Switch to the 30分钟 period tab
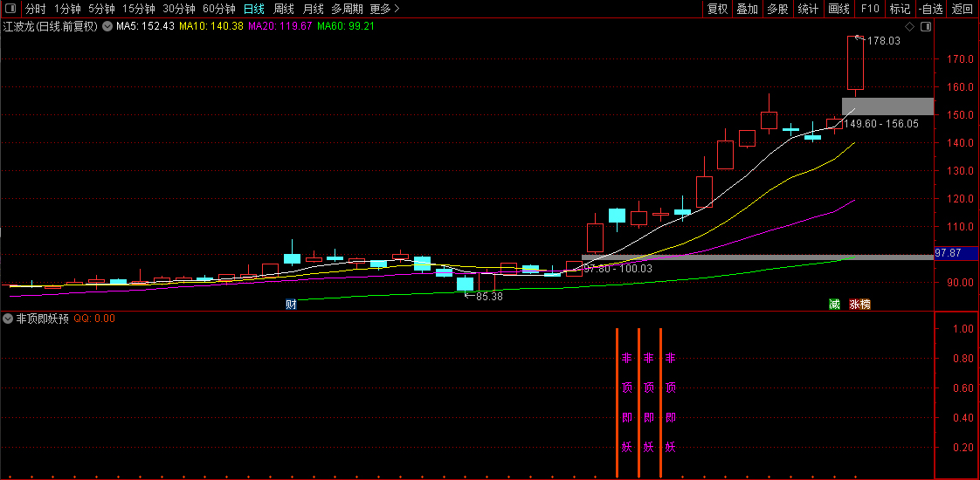 click(x=179, y=9)
